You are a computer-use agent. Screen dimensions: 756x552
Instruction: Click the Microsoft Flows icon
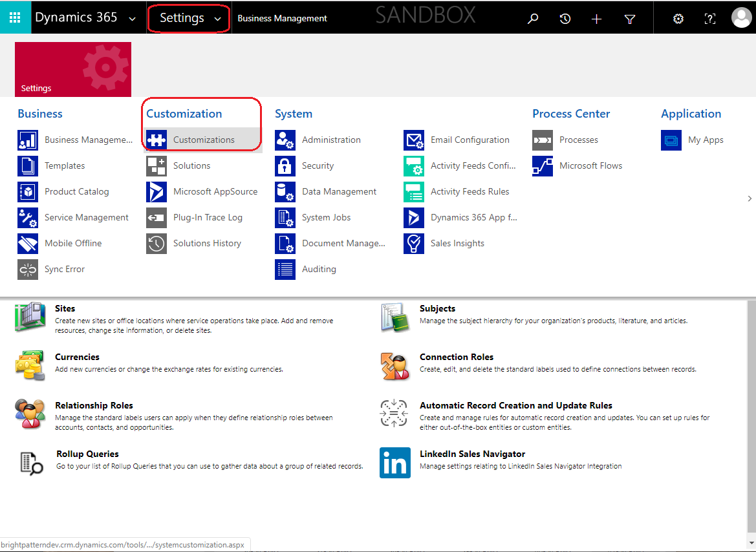point(543,166)
